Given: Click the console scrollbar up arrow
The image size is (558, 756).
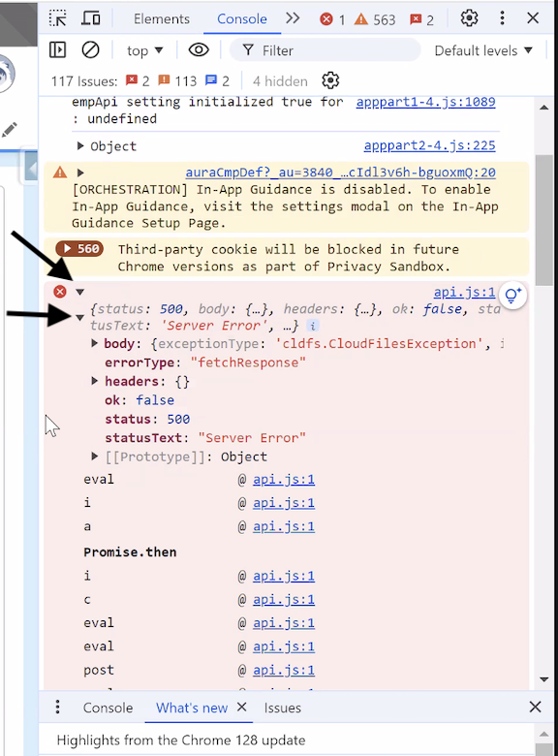Looking at the screenshot, I should point(544,108).
